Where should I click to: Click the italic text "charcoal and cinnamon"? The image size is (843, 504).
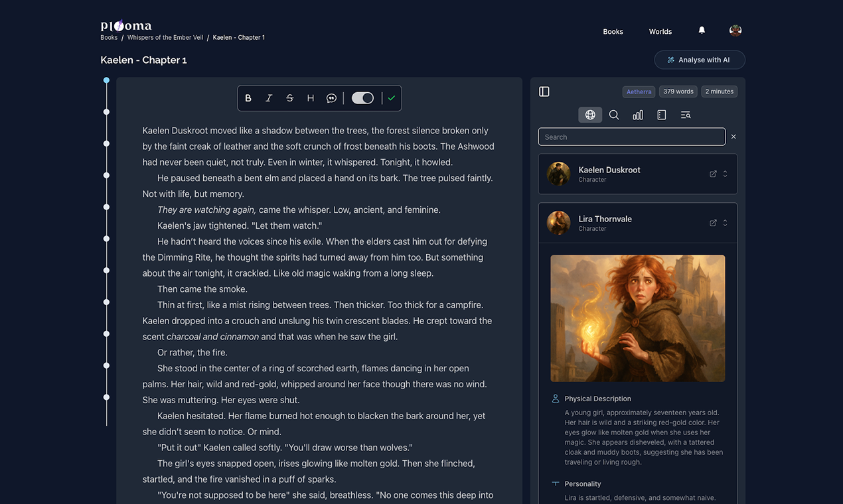(x=212, y=337)
